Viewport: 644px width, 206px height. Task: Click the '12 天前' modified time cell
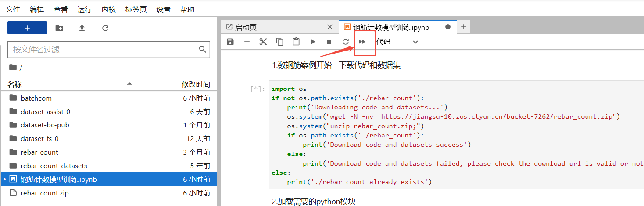198,139
